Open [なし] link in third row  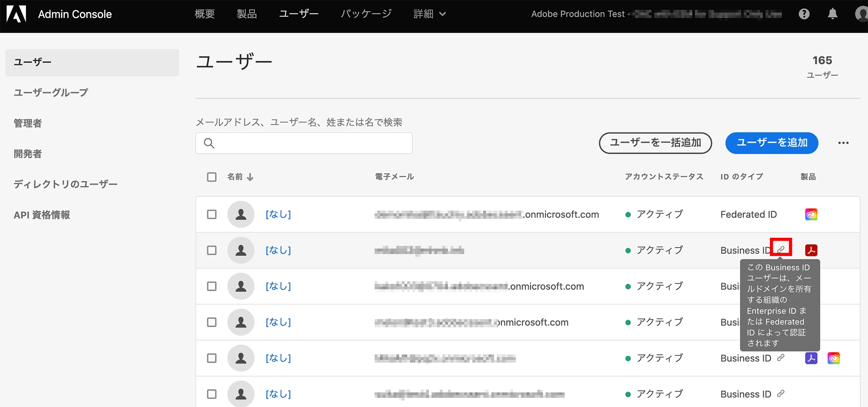click(x=278, y=286)
